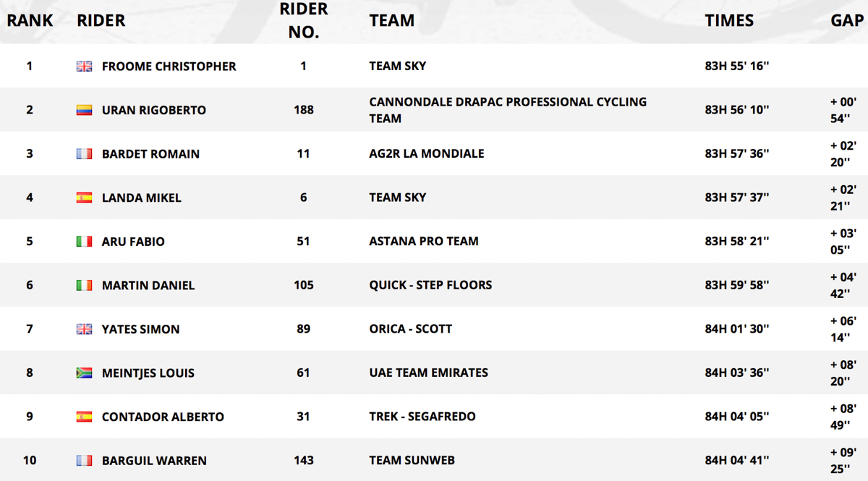The height and width of the screenshot is (481, 868).
Task: Select the Team Sunweb entry
Action: 412,460
